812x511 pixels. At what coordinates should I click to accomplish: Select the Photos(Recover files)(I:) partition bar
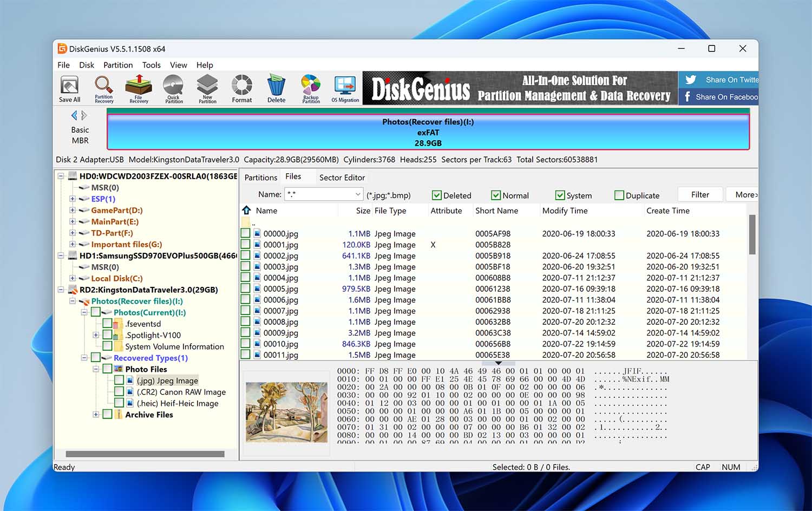(428, 132)
